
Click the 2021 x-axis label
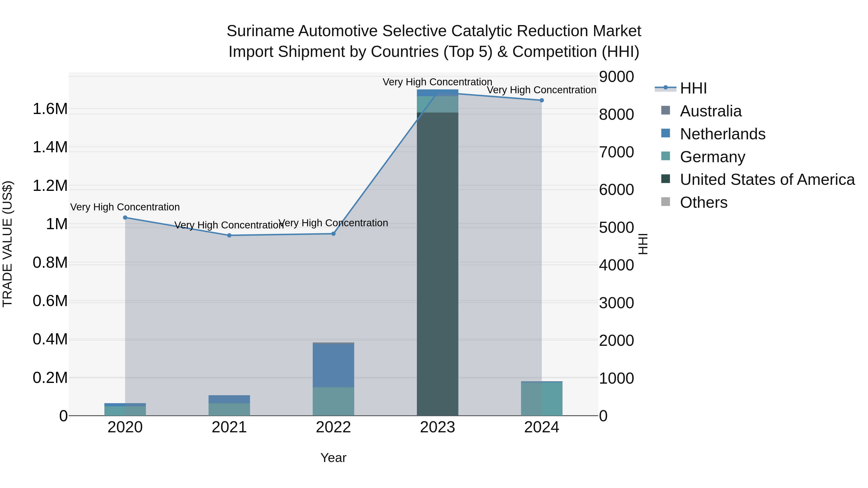229,427
